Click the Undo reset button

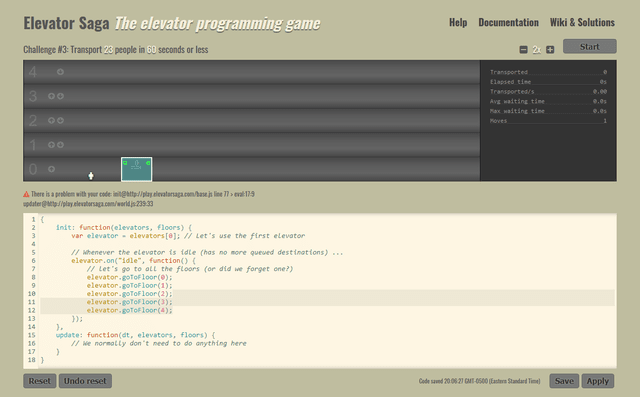[85, 381]
